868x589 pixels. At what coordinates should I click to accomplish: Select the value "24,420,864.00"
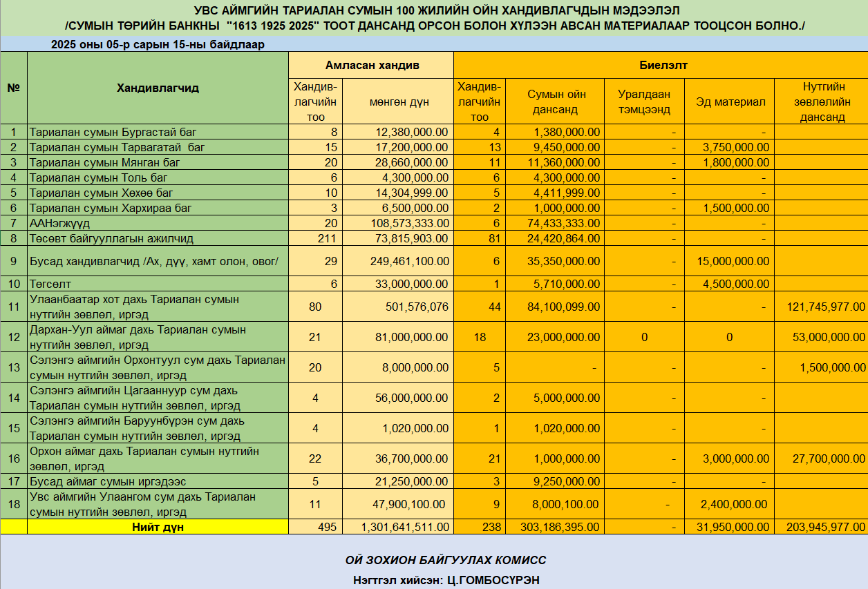pyautogui.click(x=563, y=238)
